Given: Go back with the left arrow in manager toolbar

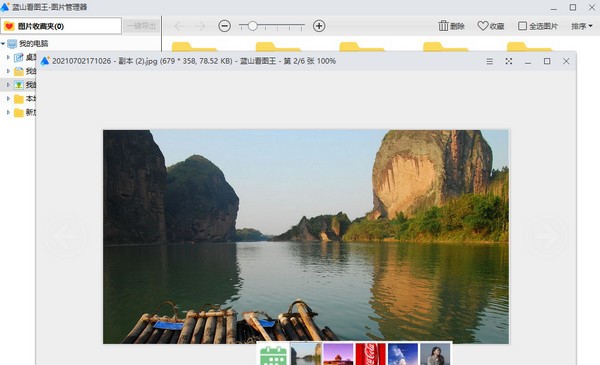Looking at the screenshot, I should coord(179,26).
